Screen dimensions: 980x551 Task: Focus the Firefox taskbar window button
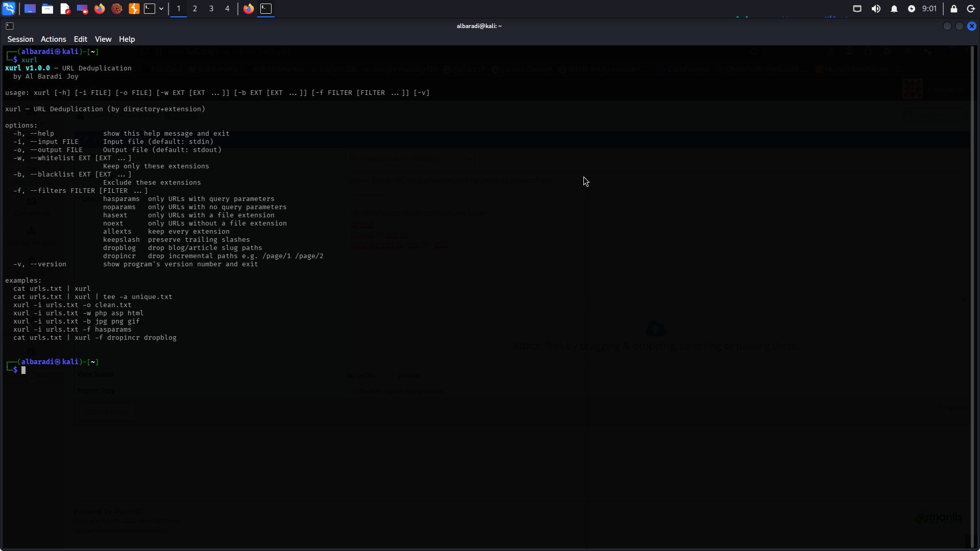tap(249, 9)
